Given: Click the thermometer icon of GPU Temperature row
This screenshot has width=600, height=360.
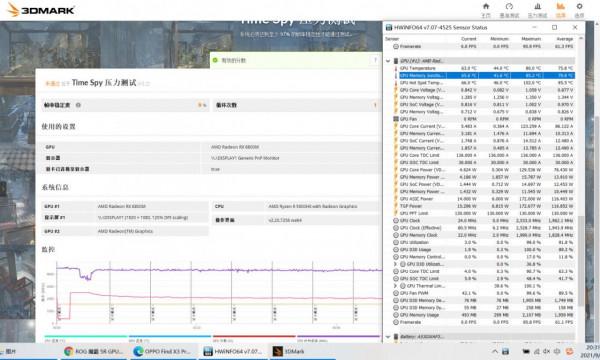Looking at the screenshot, I should coord(396,68).
